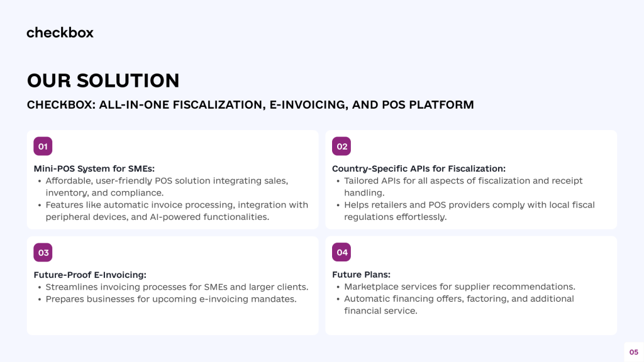Click the Mini-POS System for SMEs heading

pyautogui.click(x=94, y=168)
